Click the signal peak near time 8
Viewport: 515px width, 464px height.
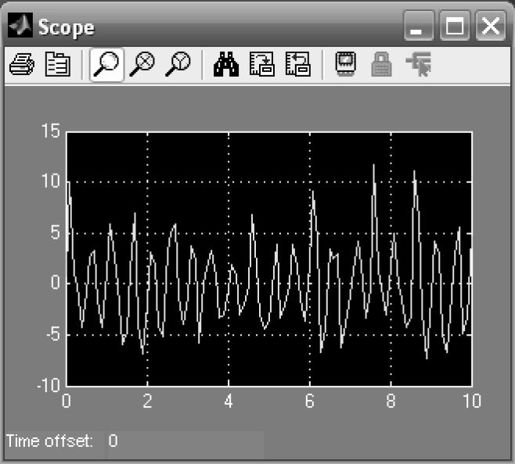click(374, 165)
